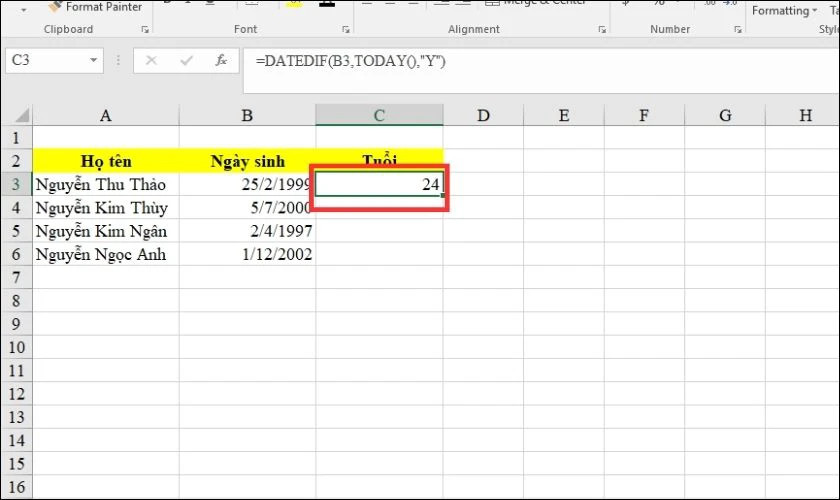Click the Select All corner triangle
Image resolution: width=840 pixels, height=500 pixels.
click(20, 115)
